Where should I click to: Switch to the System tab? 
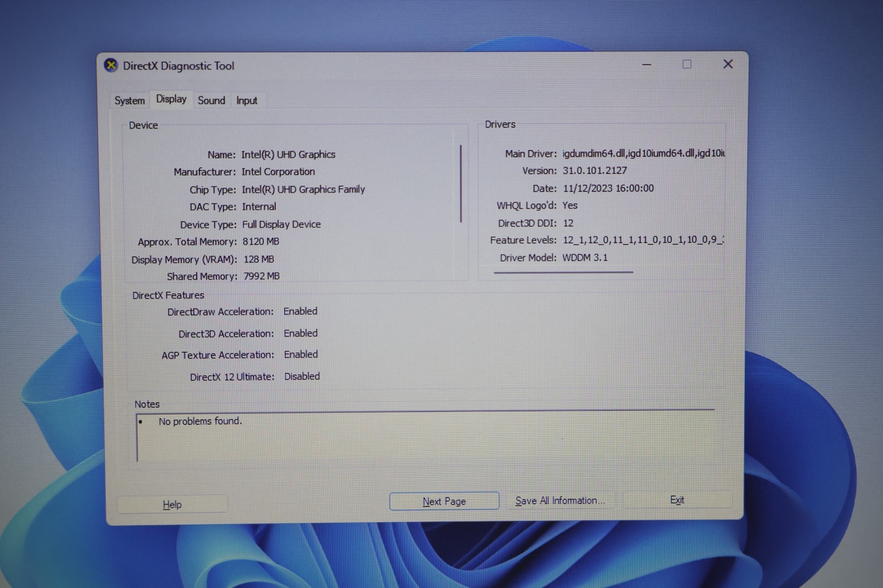(x=130, y=100)
